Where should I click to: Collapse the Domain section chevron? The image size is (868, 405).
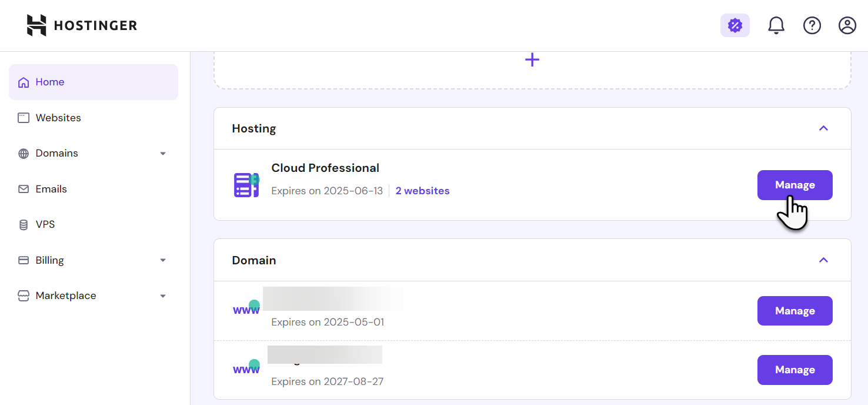[823, 260]
